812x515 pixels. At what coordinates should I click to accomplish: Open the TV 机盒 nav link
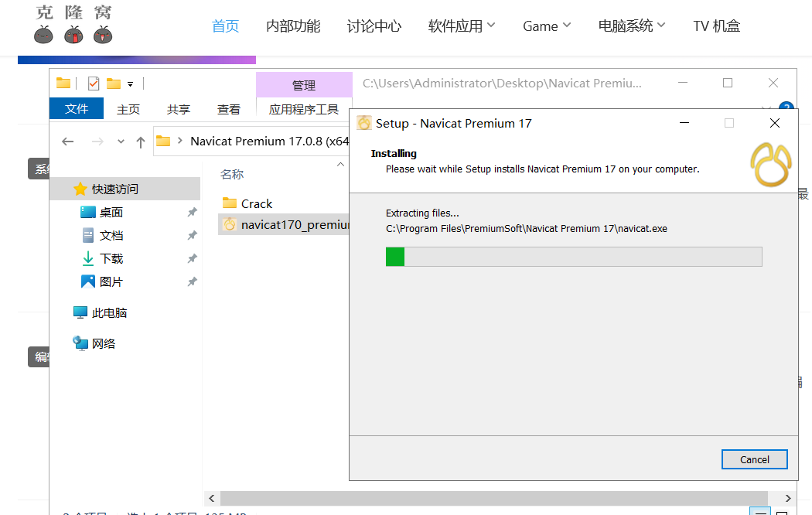click(717, 26)
